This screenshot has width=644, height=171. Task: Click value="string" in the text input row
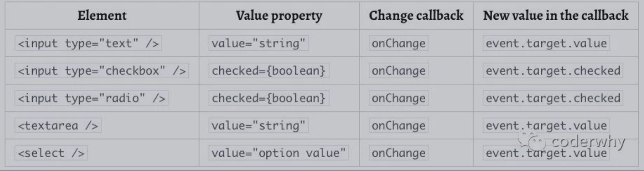[x=259, y=43]
